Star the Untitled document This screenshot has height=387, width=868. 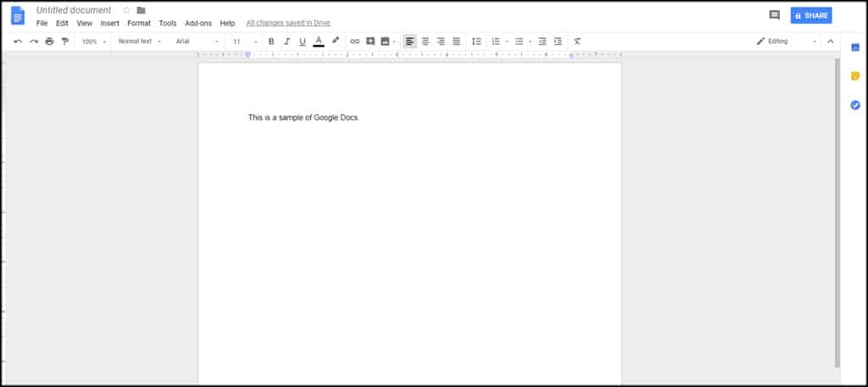pos(126,10)
